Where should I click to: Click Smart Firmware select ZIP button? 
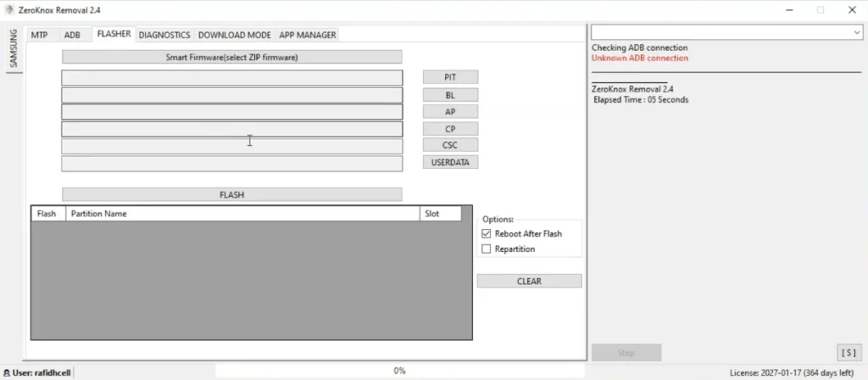point(232,57)
